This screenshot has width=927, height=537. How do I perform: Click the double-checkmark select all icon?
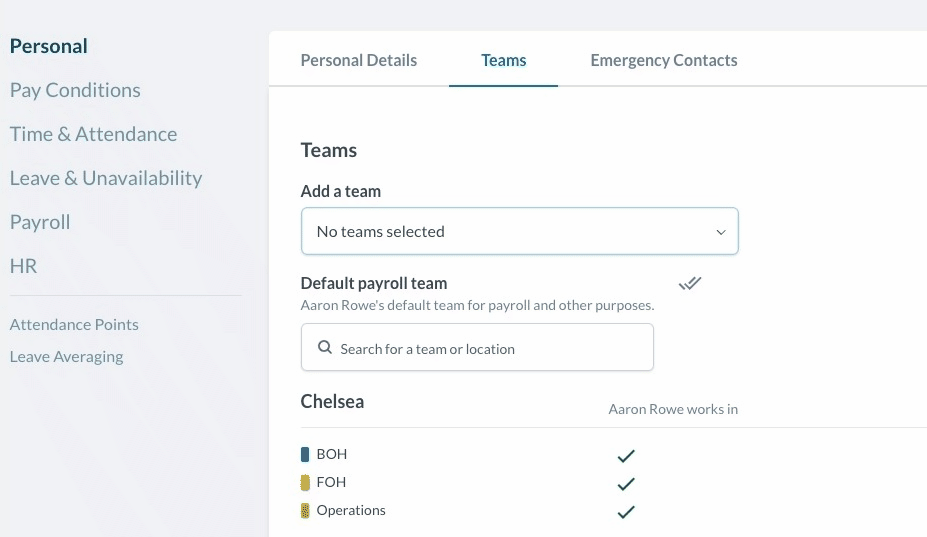point(690,284)
